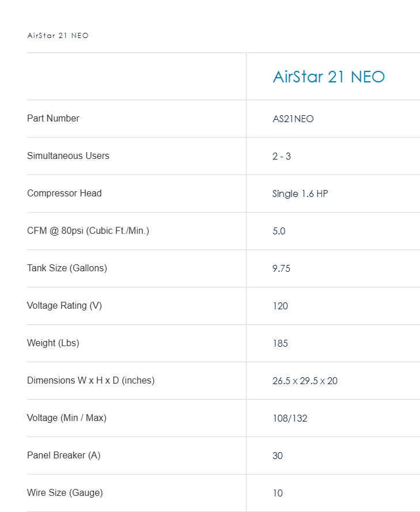
Task: Click the Panel Breaker (A) label
Action: (63, 455)
